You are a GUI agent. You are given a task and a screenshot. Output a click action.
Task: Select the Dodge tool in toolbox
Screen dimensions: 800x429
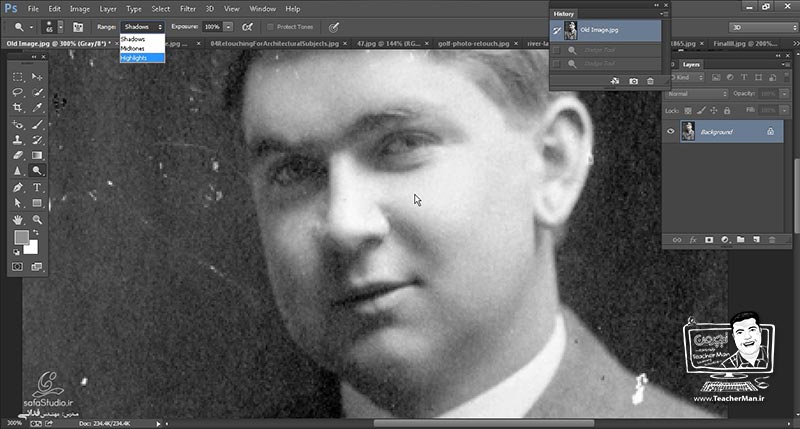pos(37,171)
